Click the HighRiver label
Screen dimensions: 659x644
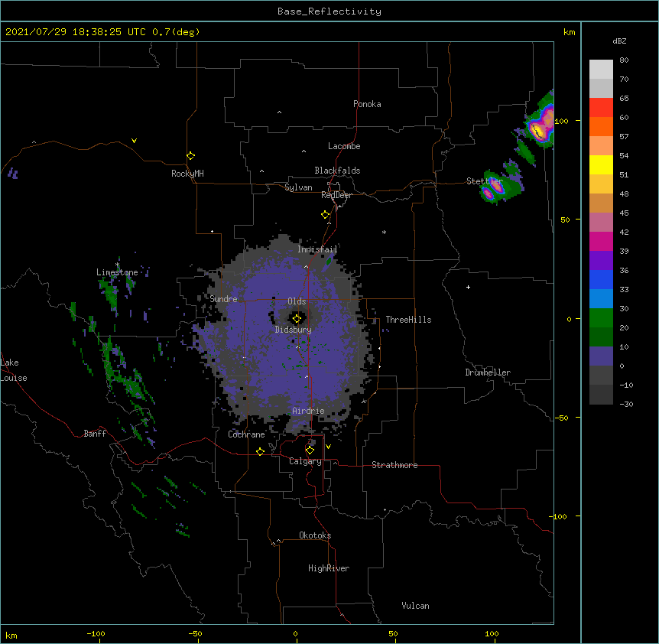pos(329,568)
